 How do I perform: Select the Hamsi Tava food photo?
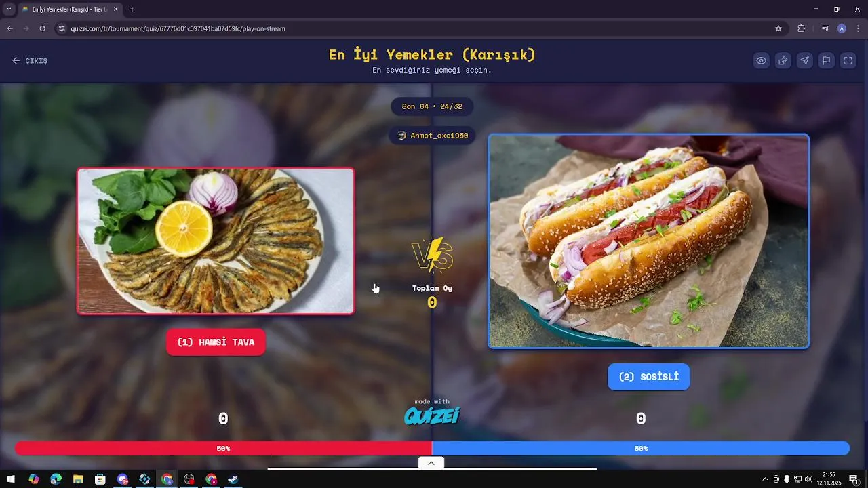216,241
